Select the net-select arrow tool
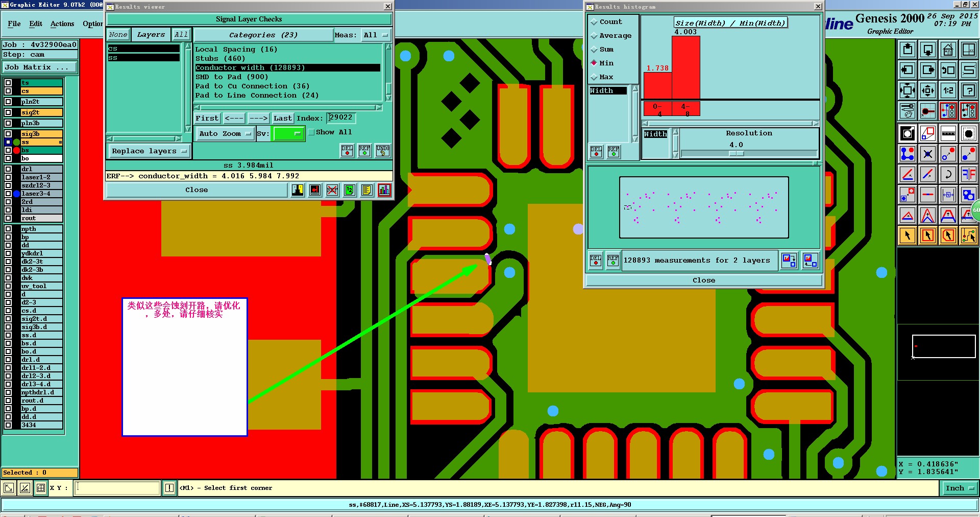The image size is (980, 517). 968,236
